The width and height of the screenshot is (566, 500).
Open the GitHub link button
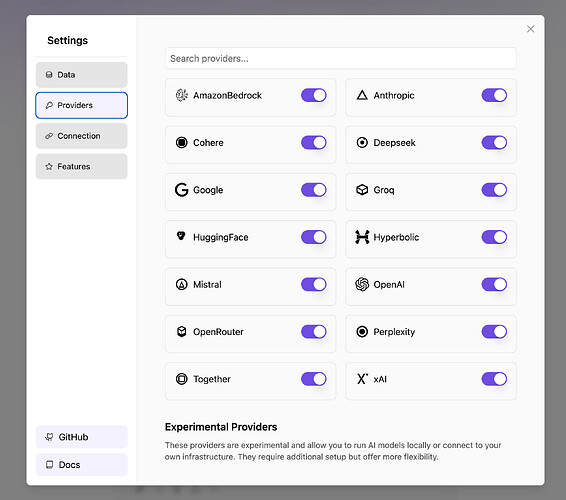[x=82, y=437]
